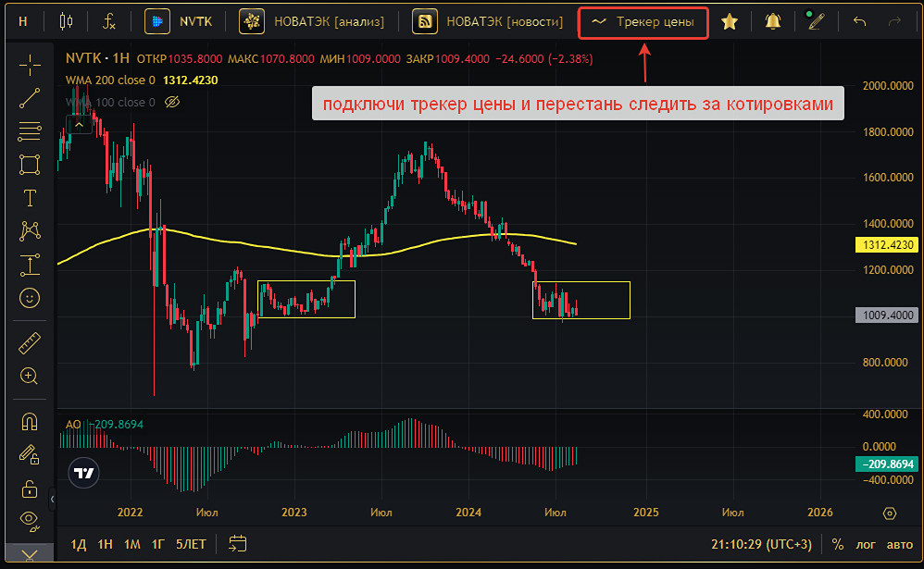924x569 pixels.
Task: Undo the last action
Action: pos(860,22)
